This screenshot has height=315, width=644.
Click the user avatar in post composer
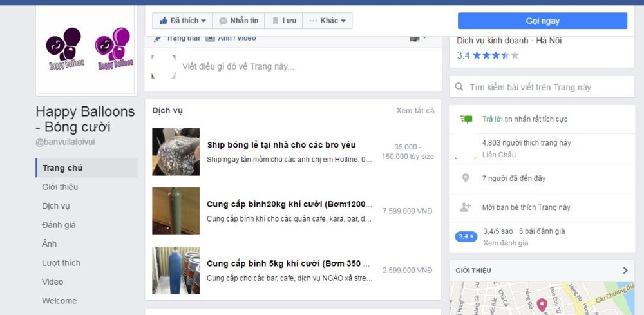164,66
